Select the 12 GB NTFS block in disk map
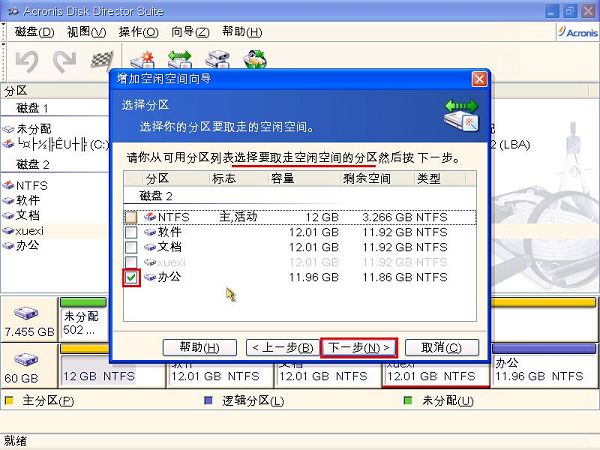600x450 pixels. [x=112, y=366]
